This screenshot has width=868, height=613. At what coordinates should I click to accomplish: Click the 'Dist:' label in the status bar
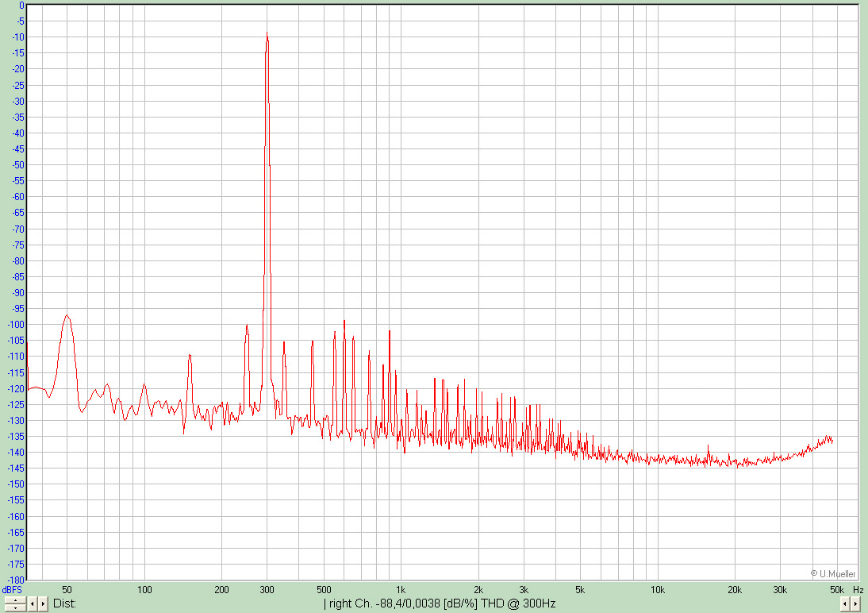[64, 603]
